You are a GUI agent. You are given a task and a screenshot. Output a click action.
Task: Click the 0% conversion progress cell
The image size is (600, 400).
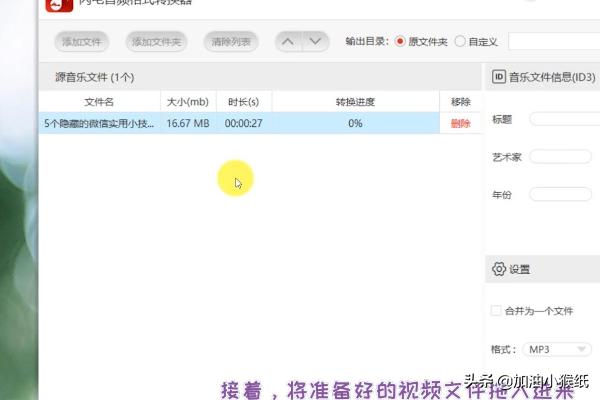point(355,123)
